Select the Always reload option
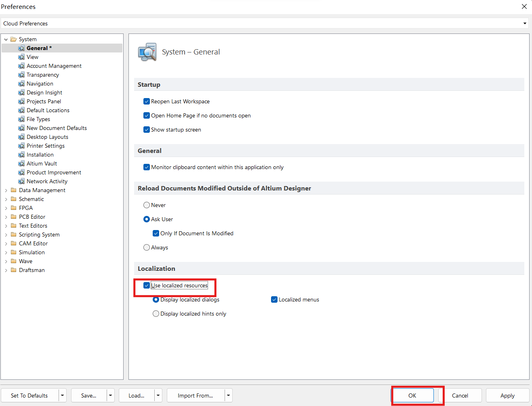The height and width of the screenshot is (406, 532). coord(147,247)
